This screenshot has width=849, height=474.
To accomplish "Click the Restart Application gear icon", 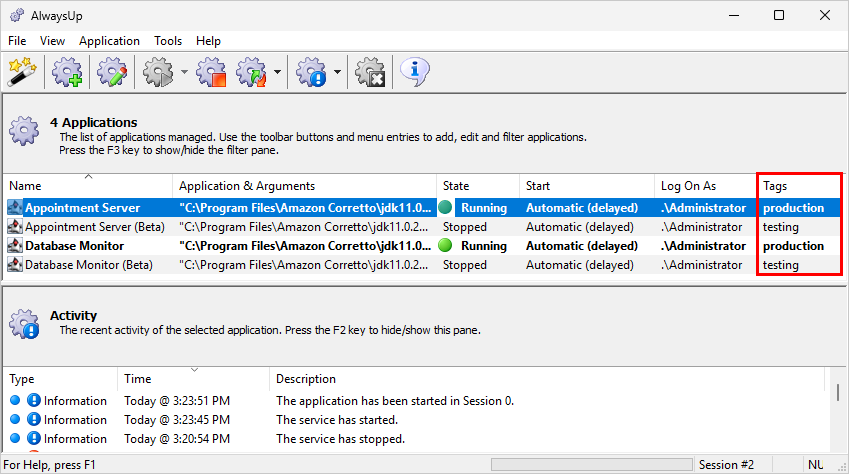I will 252,72.
